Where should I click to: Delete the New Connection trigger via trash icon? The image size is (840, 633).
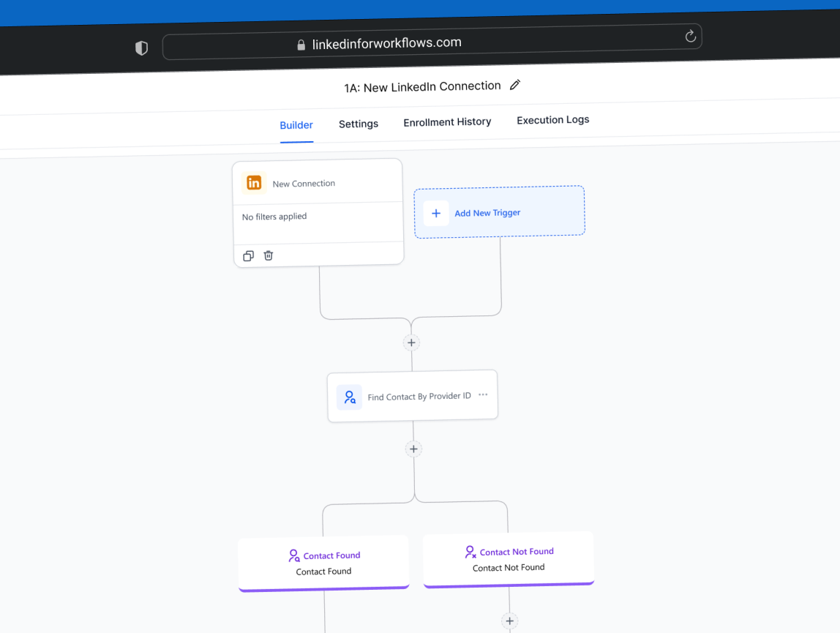point(269,255)
